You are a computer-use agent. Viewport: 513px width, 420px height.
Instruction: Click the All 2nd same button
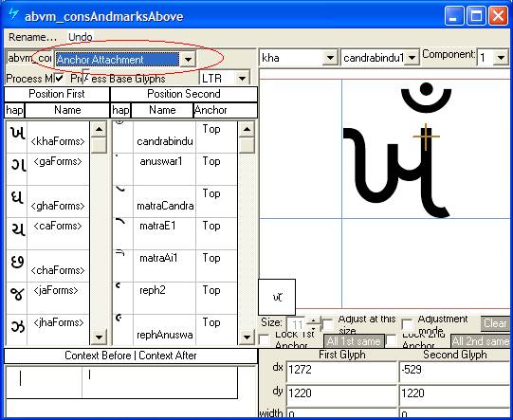480,341
